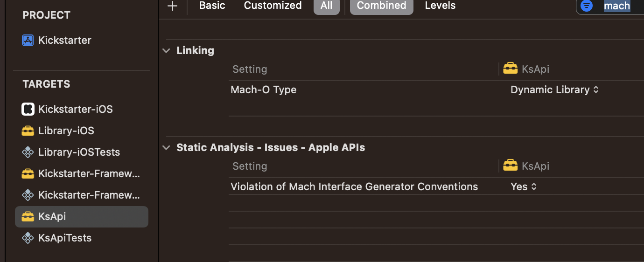The width and height of the screenshot is (644, 262).
Task: Collapse the Linking section
Action: coord(166,50)
